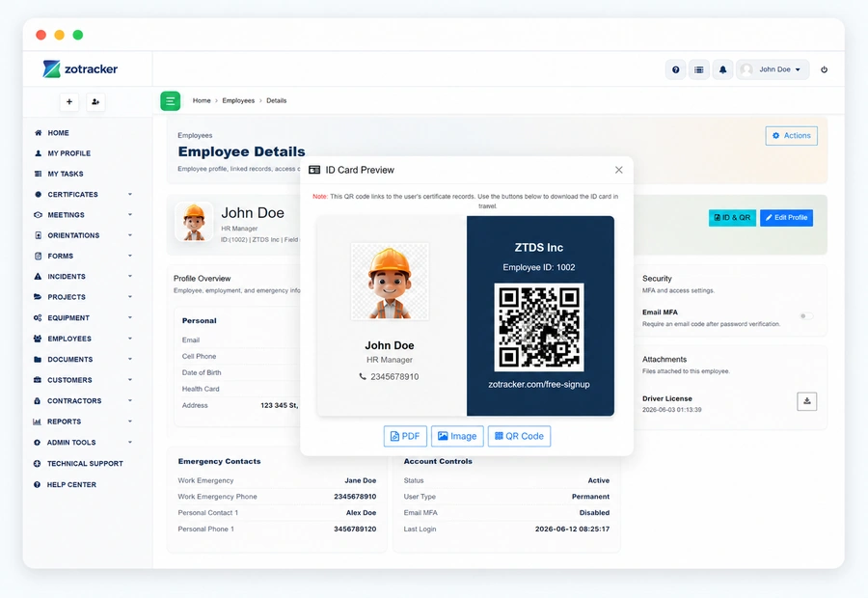Open Help Center in sidebar
The image size is (868, 598).
(71, 484)
